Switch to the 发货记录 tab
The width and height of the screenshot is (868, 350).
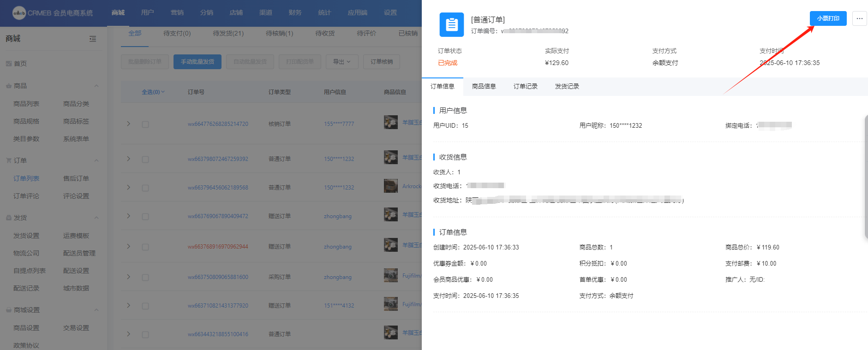[567, 86]
